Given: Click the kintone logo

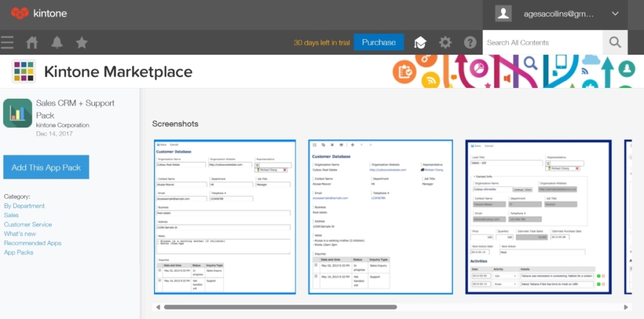Looking at the screenshot, I should tap(39, 13).
